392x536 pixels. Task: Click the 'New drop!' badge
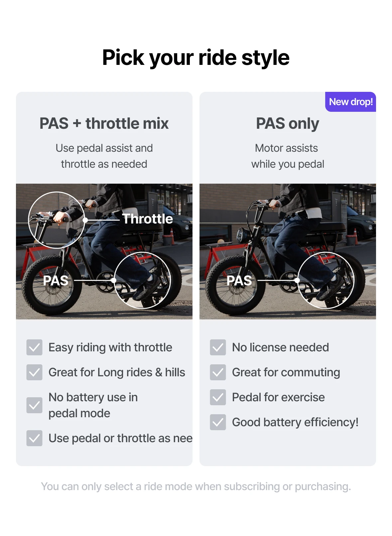coord(350,102)
